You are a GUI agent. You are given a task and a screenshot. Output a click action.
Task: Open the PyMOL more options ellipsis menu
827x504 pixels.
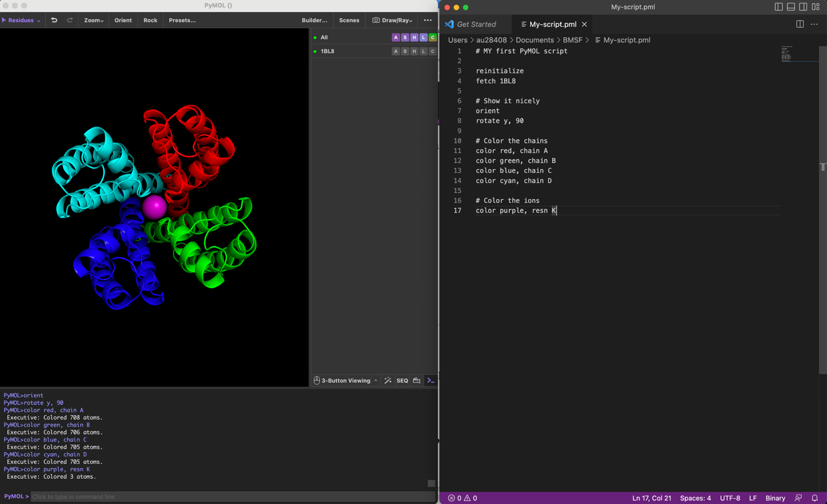click(x=428, y=20)
